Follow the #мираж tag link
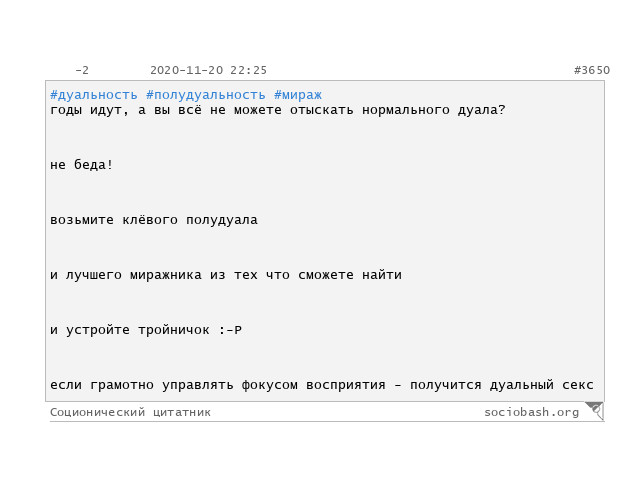This screenshot has width=644, height=496. (x=298, y=95)
